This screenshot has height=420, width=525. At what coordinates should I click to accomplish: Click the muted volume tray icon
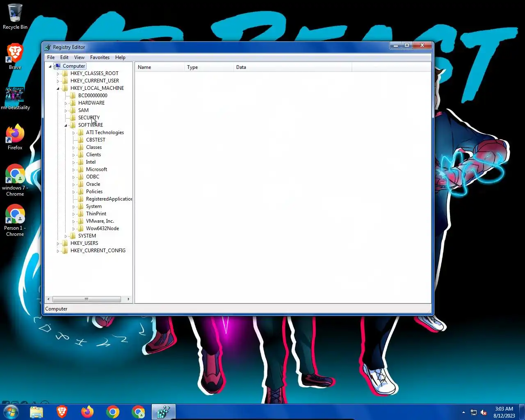click(484, 412)
